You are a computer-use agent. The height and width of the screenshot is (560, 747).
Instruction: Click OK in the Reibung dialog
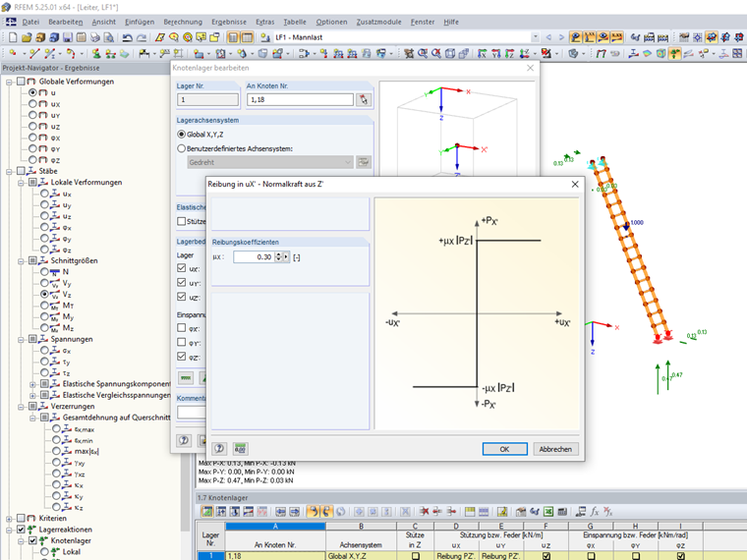click(x=504, y=449)
